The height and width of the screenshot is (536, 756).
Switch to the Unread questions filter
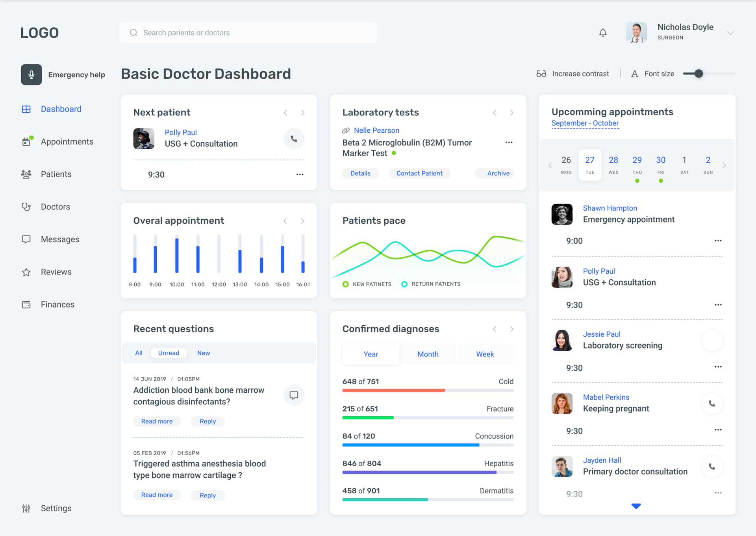(x=169, y=353)
